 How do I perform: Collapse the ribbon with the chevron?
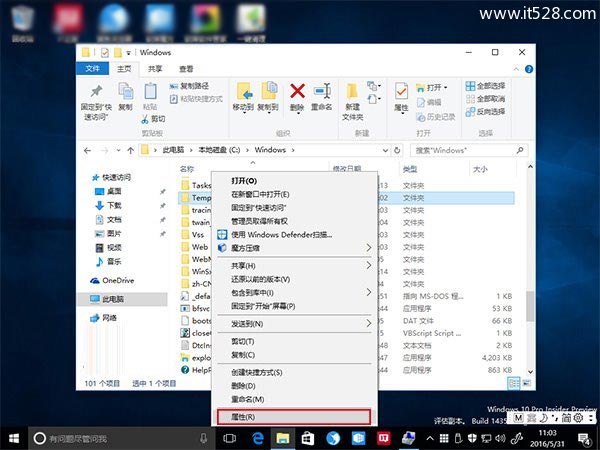[x=516, y=69]
